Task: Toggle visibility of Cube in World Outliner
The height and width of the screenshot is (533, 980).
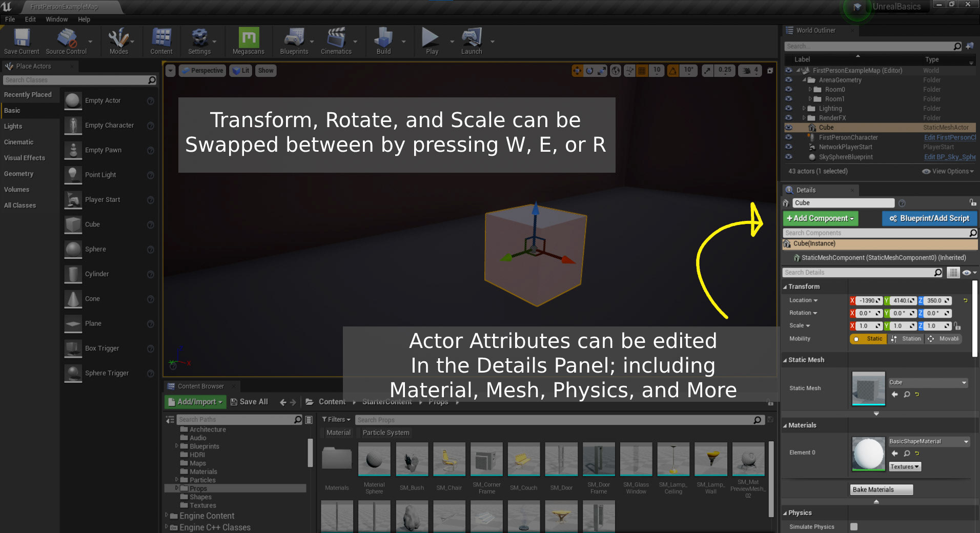Action: point(789,128)
